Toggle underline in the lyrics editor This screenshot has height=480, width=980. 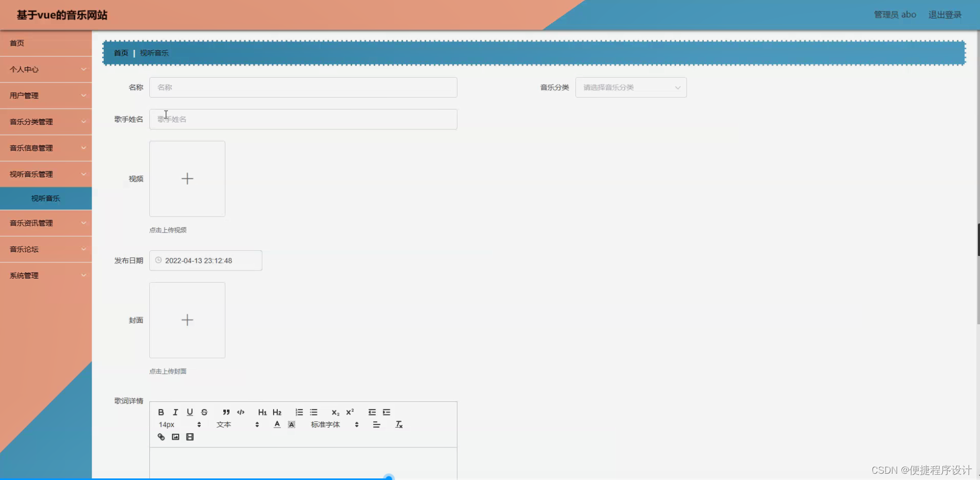point(190,412)
